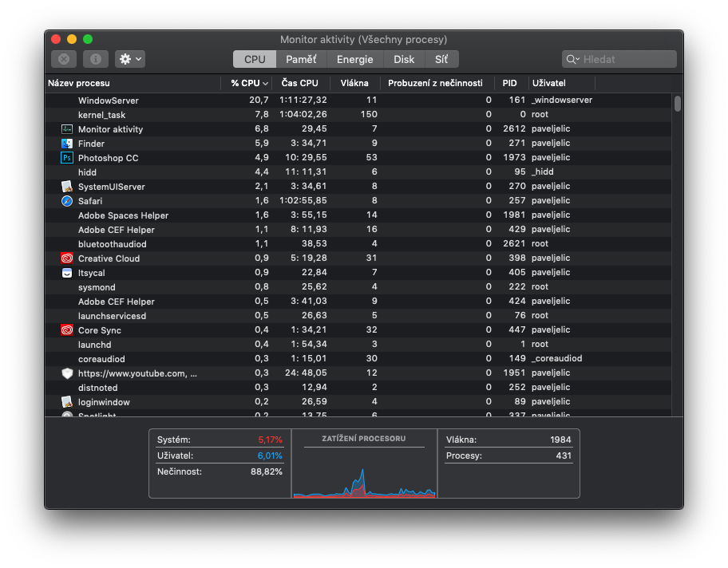Sort by the PID column header

510,83
